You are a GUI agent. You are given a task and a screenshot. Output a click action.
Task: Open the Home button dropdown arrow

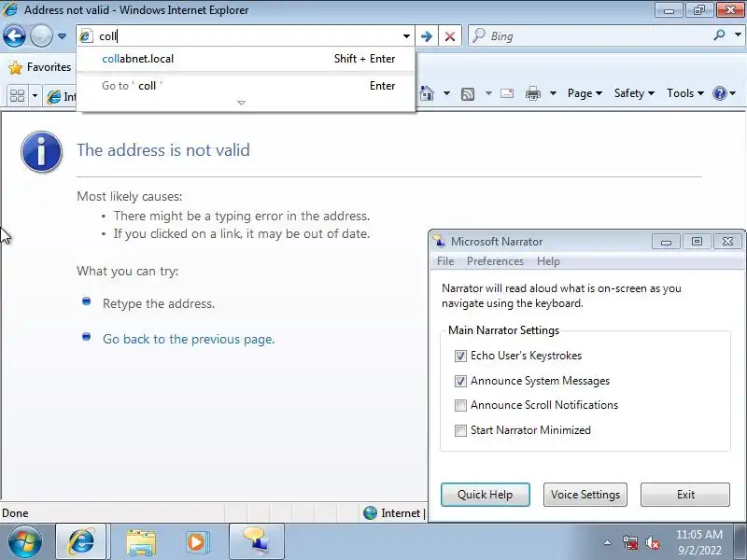coord(446,93)
